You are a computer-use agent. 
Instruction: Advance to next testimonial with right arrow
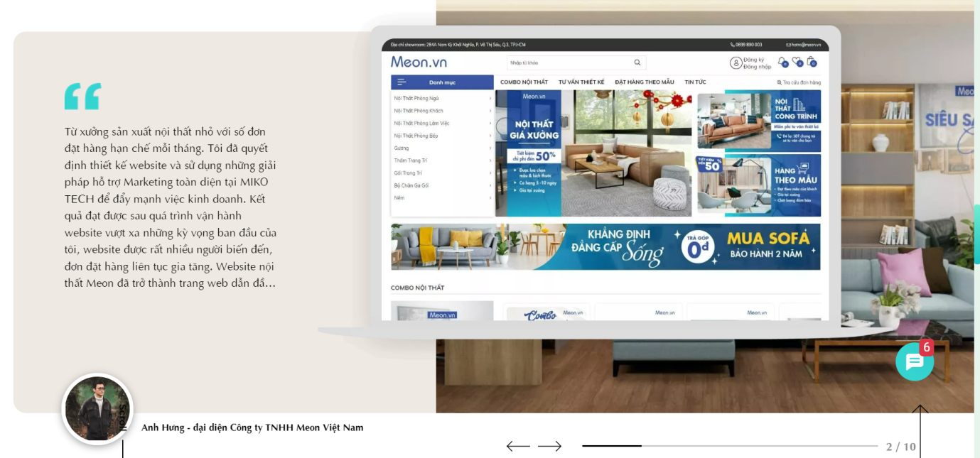pos(549,446)
